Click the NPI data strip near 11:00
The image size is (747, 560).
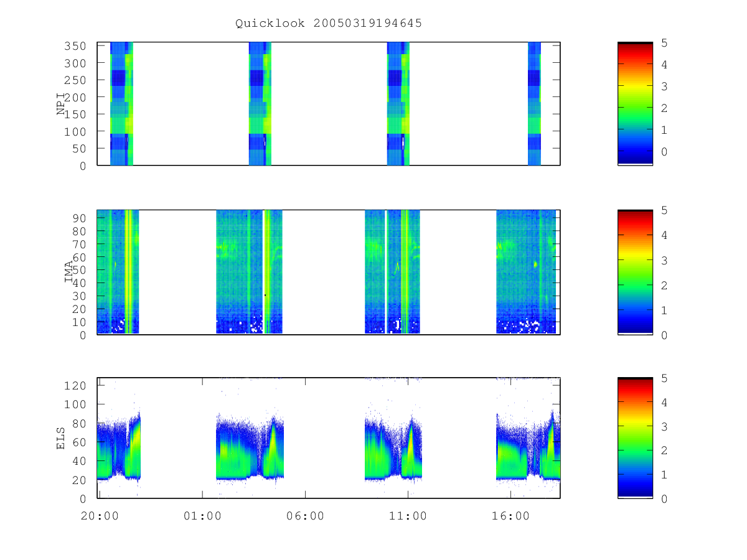pos(398,103)
